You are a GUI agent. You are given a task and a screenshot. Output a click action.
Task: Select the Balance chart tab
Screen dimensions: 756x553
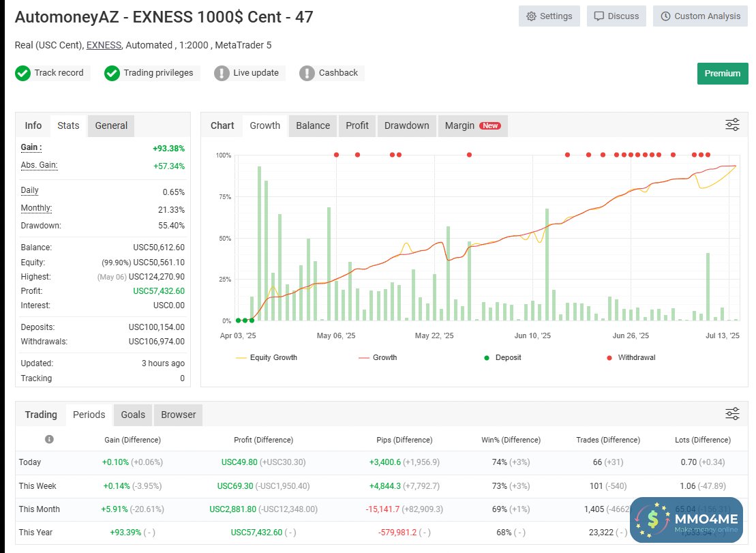(313, 126)
